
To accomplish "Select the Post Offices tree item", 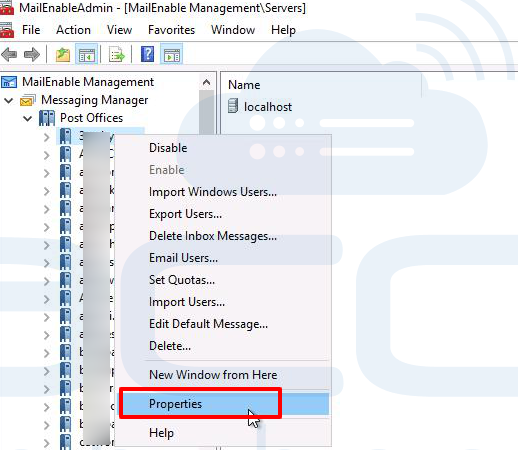I will (x=92, y=118).
